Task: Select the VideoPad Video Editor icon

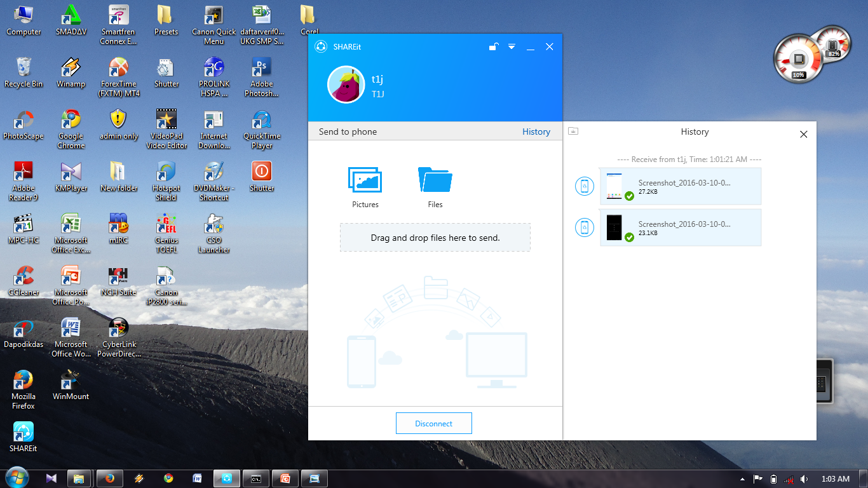Action: click(x=166, y=129)
